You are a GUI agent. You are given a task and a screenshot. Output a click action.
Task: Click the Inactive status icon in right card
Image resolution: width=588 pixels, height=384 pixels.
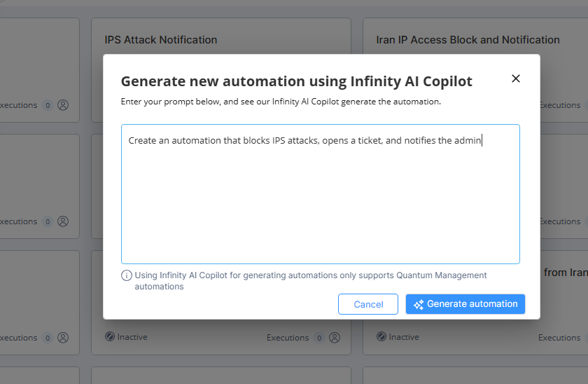point(381,336)
